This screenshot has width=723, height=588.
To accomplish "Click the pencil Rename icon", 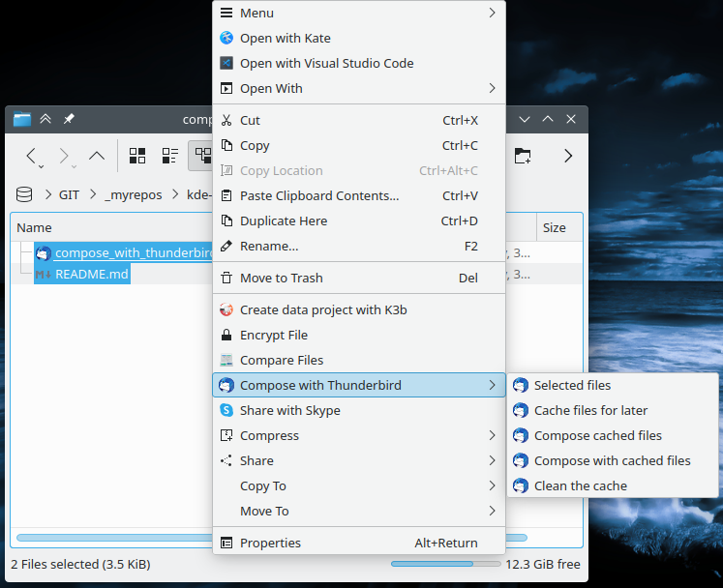I will [226, 246].
